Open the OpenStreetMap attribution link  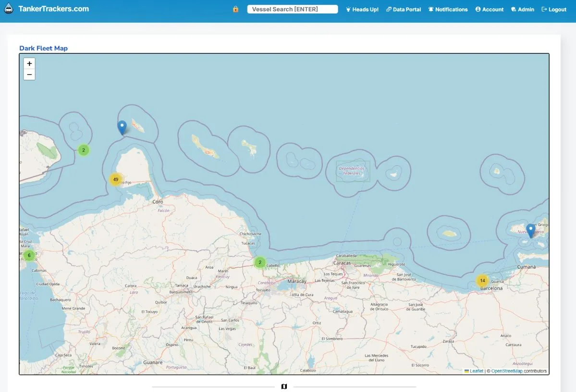[506, 371]
